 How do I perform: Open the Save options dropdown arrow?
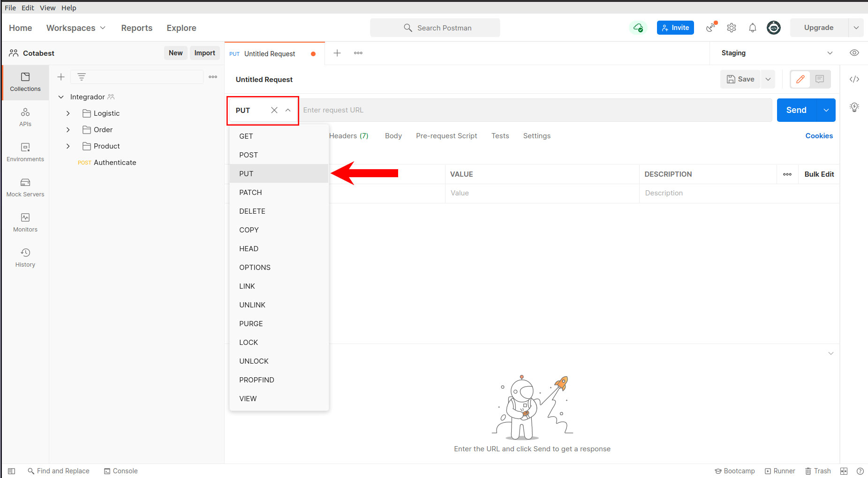[768, 79]
